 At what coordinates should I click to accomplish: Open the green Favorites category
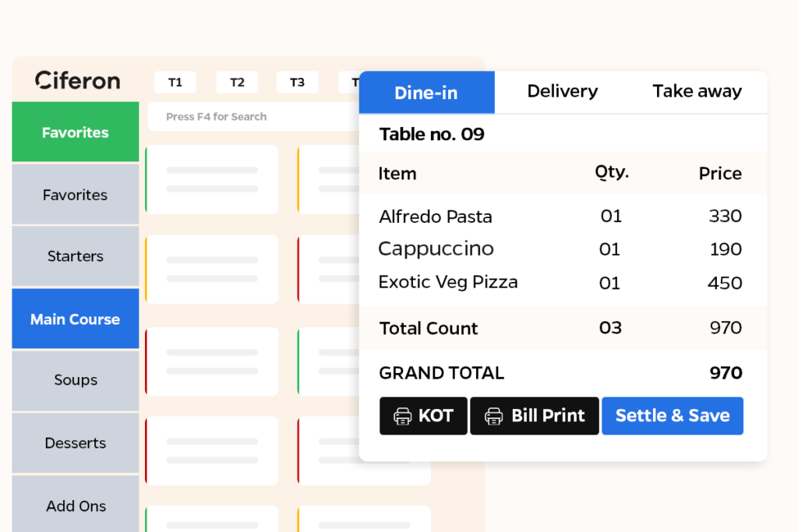[76, 132]
